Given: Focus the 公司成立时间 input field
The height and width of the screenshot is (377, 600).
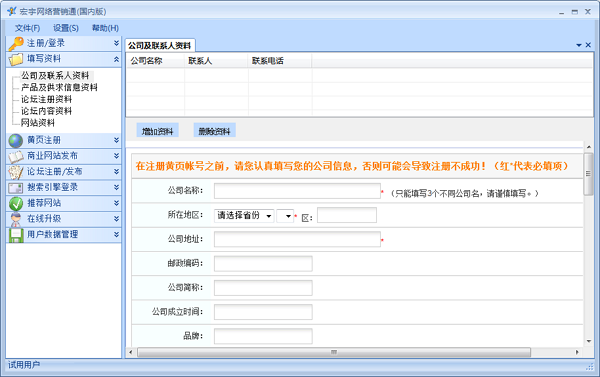Looking at the screenshot, I should click(263, 312).
